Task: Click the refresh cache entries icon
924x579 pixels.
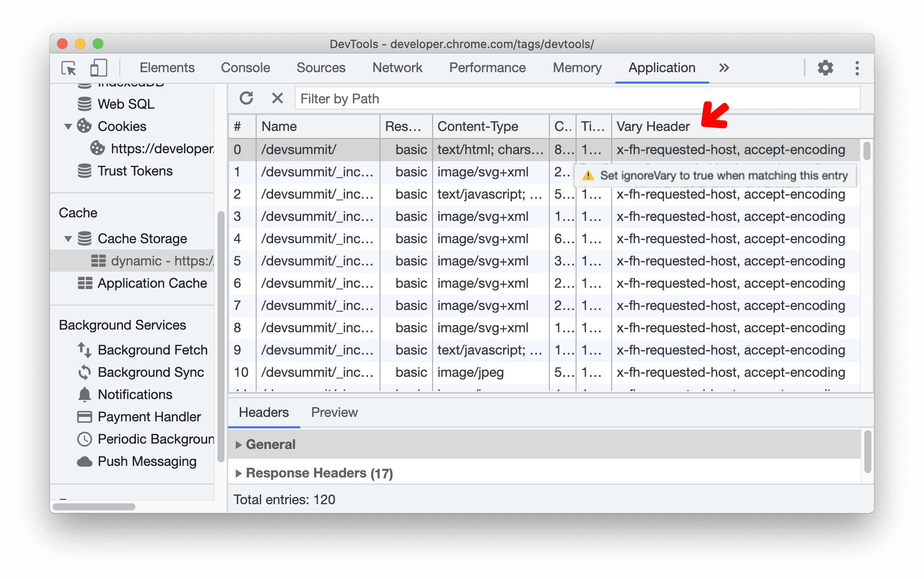Action: 246,99
